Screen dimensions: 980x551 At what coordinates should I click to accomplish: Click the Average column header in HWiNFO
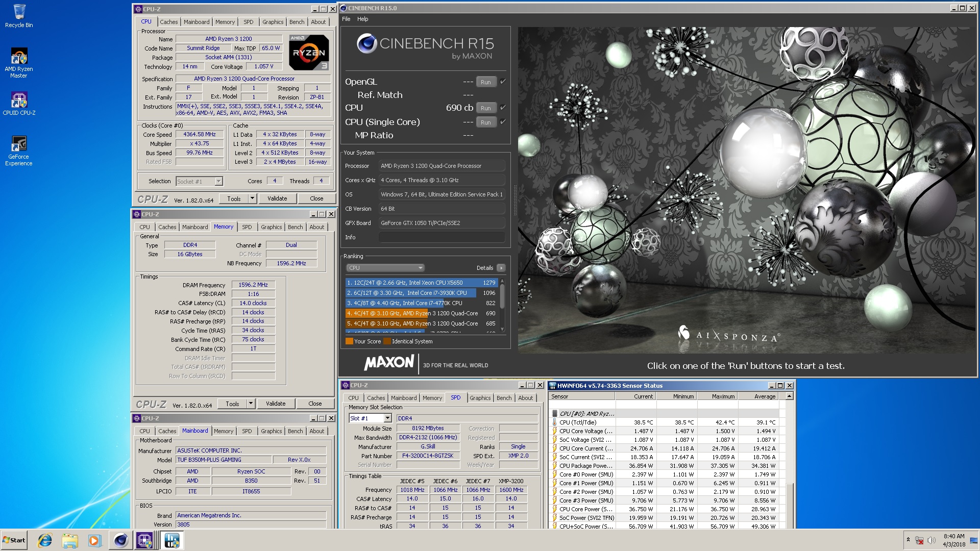tap(758, 396)
